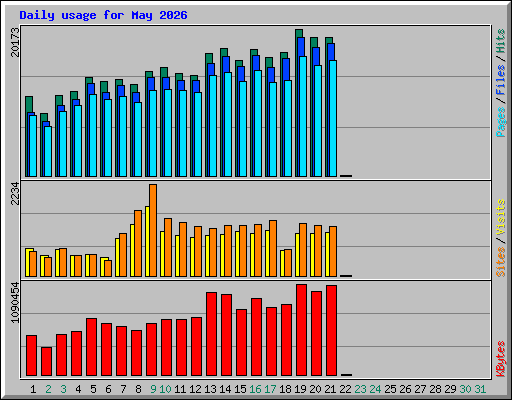Click day 2 on the x-axis

(48, 389)
